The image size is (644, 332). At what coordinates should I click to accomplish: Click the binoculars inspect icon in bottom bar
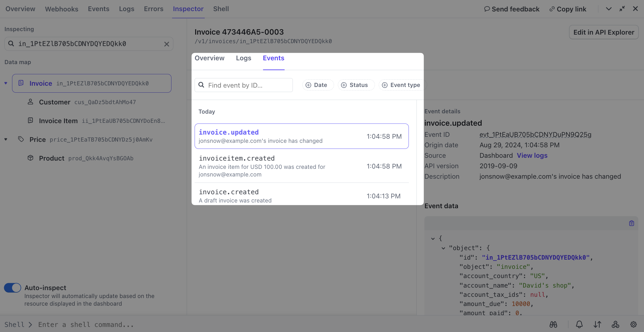tap(553, 324)
